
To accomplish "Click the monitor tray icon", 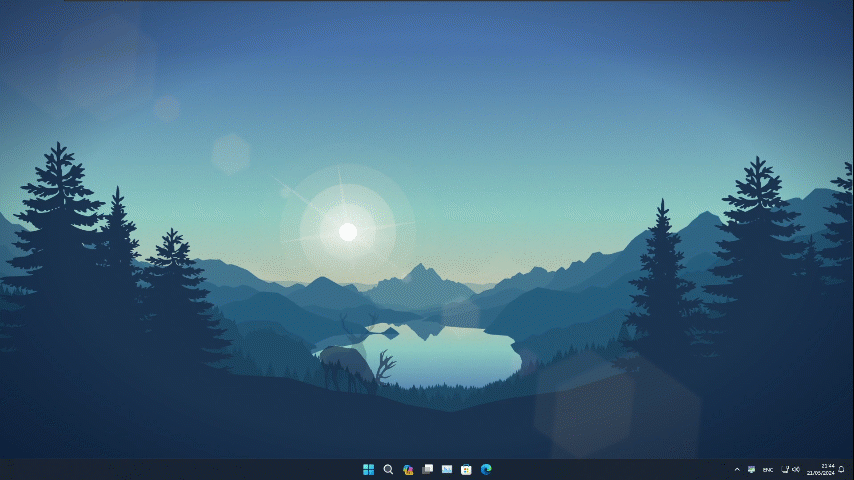I will [x=751, y=469].
